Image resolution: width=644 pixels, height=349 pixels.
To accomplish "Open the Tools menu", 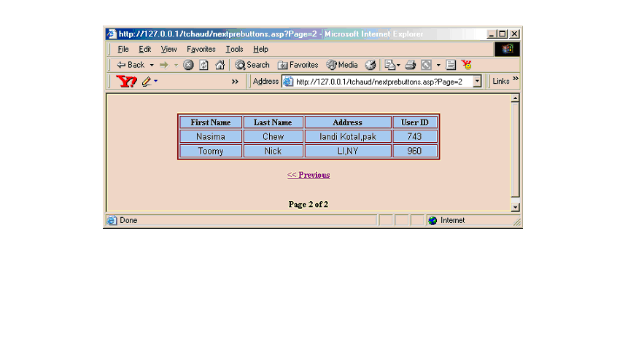I will click(x=234, y=50).
